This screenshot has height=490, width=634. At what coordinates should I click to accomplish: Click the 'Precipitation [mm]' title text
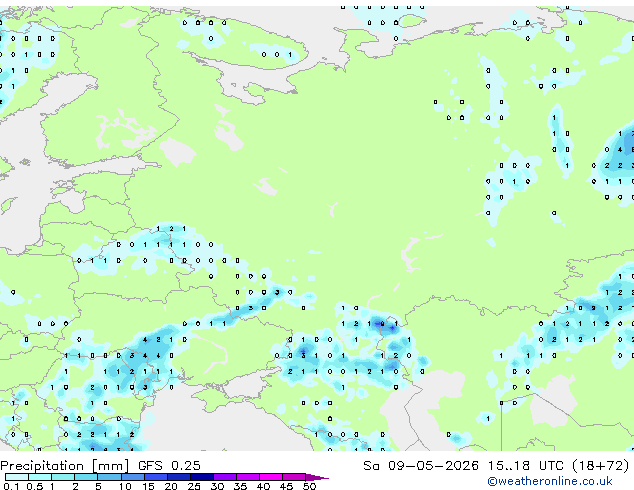65,466
